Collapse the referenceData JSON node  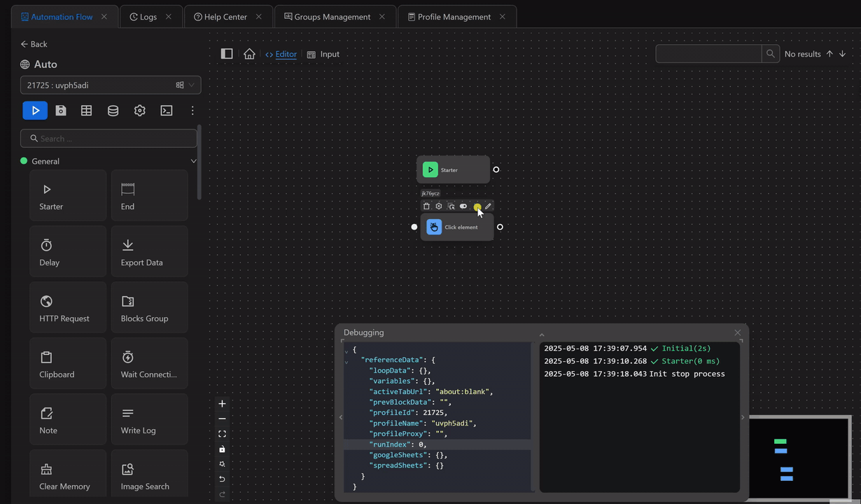(346, 362)
